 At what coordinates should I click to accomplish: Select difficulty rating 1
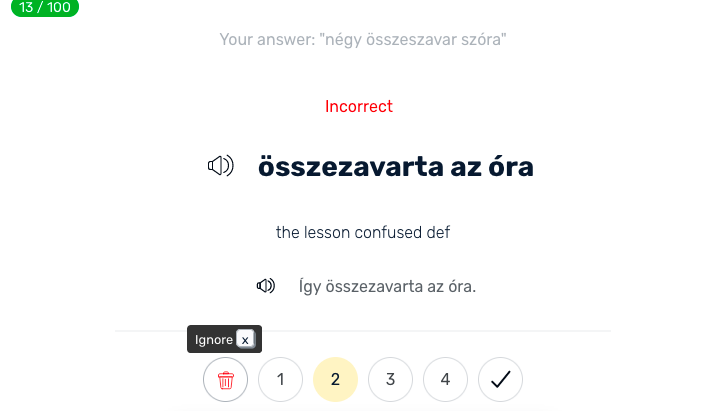tap(280, 379)
